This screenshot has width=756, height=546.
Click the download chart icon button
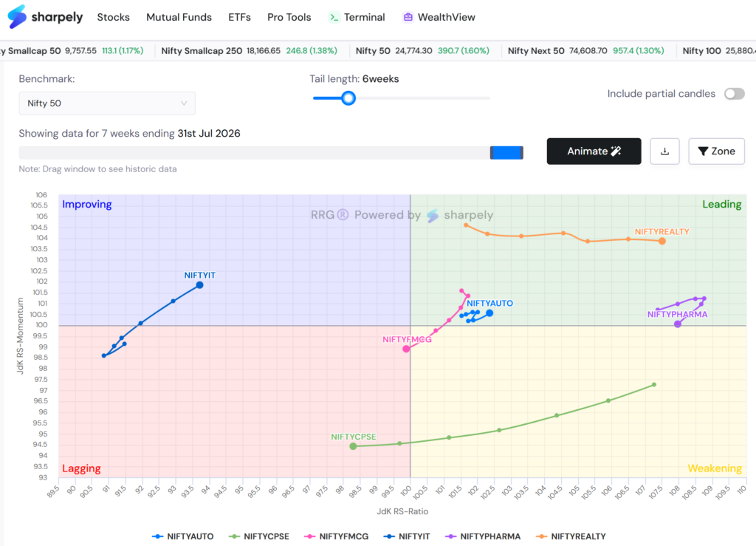tap(664, 151)
